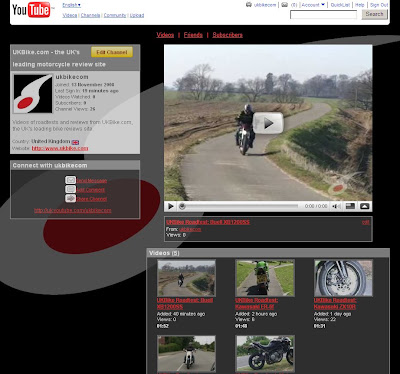The width and height of the screenshot is (400, 374).
Task: Switch to the channel Subscribers tab
Action: tap(228, 35)
